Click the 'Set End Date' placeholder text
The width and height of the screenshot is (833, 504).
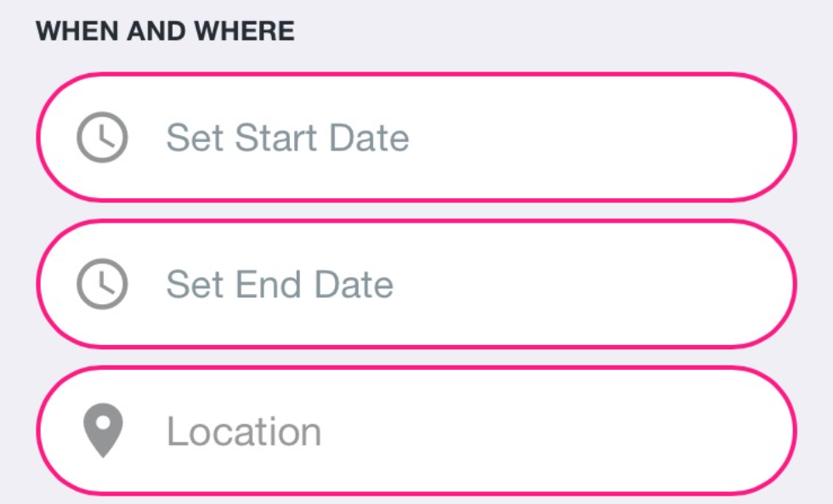pyautogui.click(x=280, y=284)
